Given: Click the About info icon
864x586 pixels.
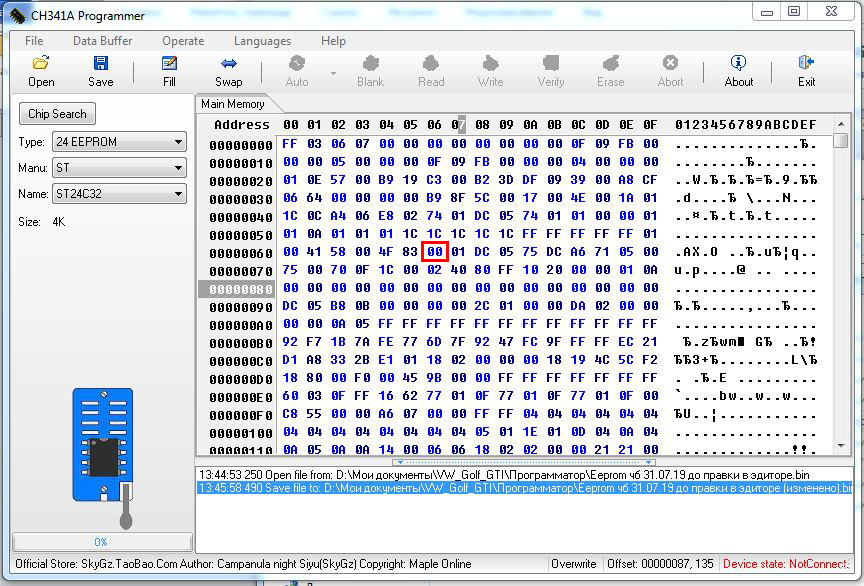Looking at the screenshot, I should [738, 64].
